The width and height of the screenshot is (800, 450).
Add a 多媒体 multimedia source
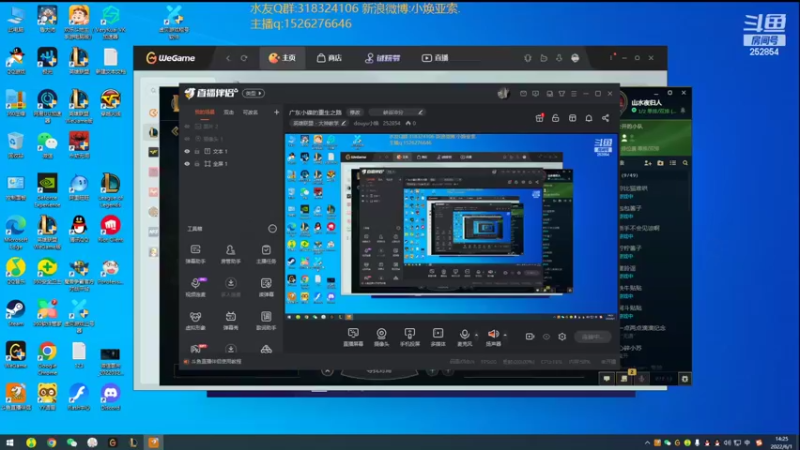[438, 337]
